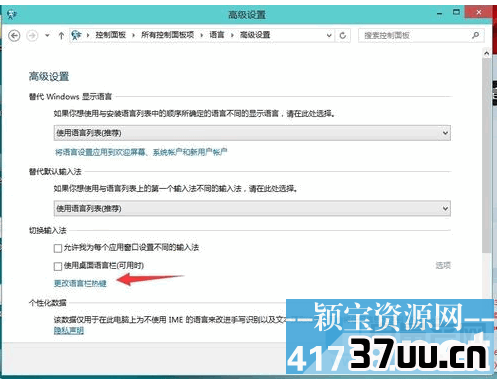
Task: Click the search magnifier icon
Action: point(476,35)
